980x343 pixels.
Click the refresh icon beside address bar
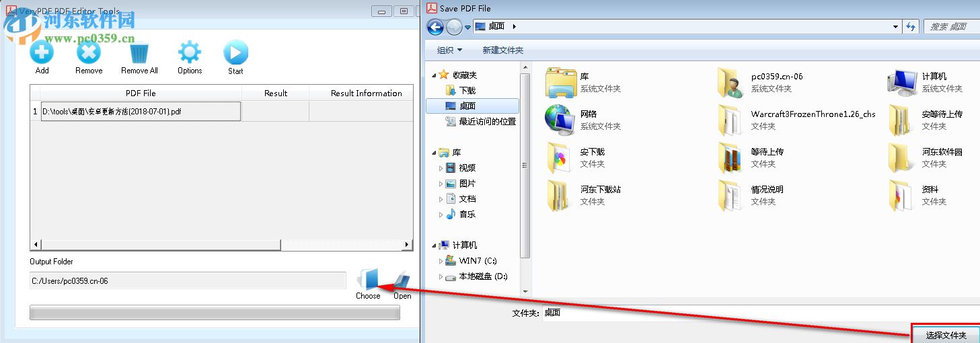(911, 27)
